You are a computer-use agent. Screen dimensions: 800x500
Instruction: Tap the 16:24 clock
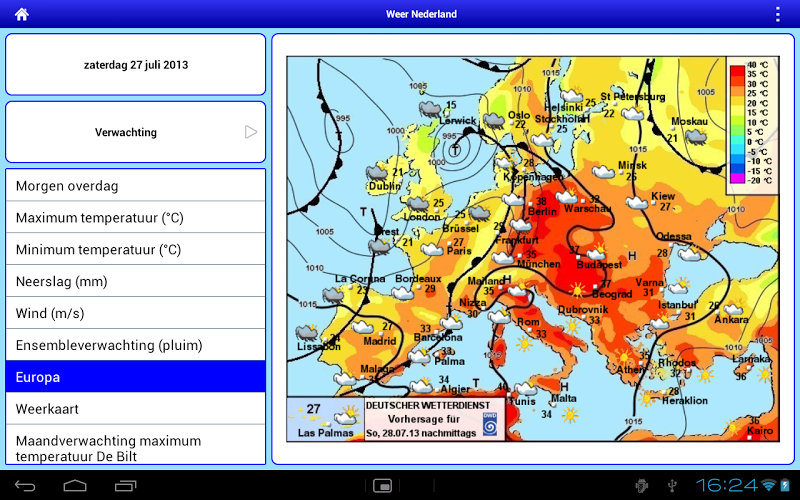tap(727, 485)
